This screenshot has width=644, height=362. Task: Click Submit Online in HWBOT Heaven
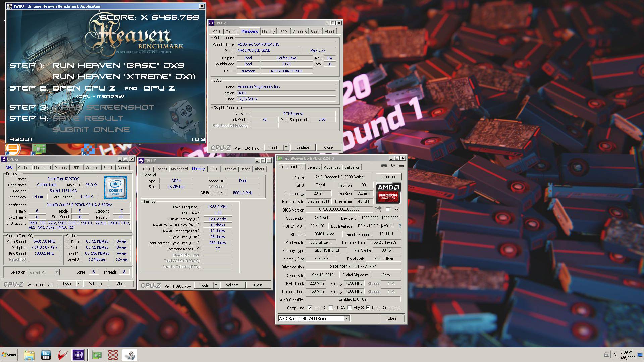91,130
